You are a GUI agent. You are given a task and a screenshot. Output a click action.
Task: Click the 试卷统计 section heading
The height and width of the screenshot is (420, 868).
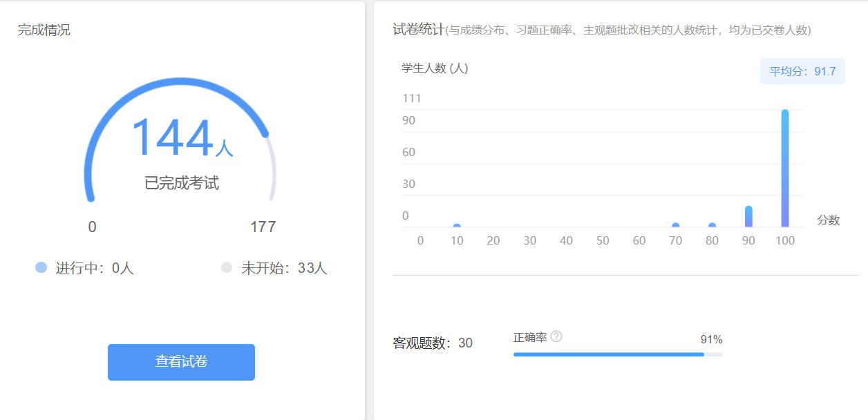pyautogui.click(x=418, y=30)
